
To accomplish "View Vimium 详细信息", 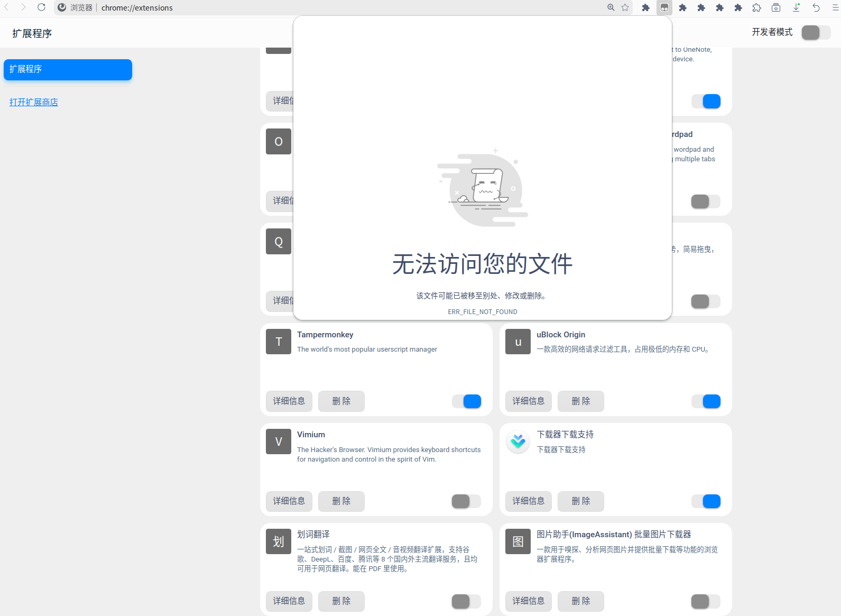I will 289,501.
